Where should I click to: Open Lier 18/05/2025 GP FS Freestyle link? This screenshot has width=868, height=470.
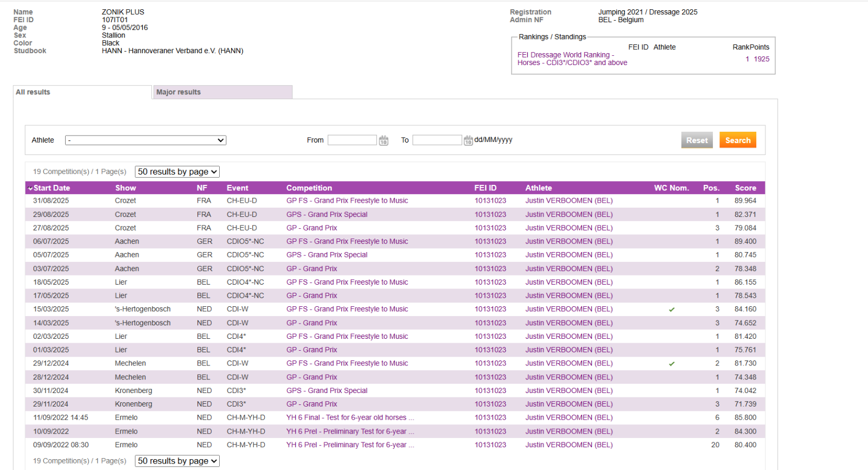(347, 282)
